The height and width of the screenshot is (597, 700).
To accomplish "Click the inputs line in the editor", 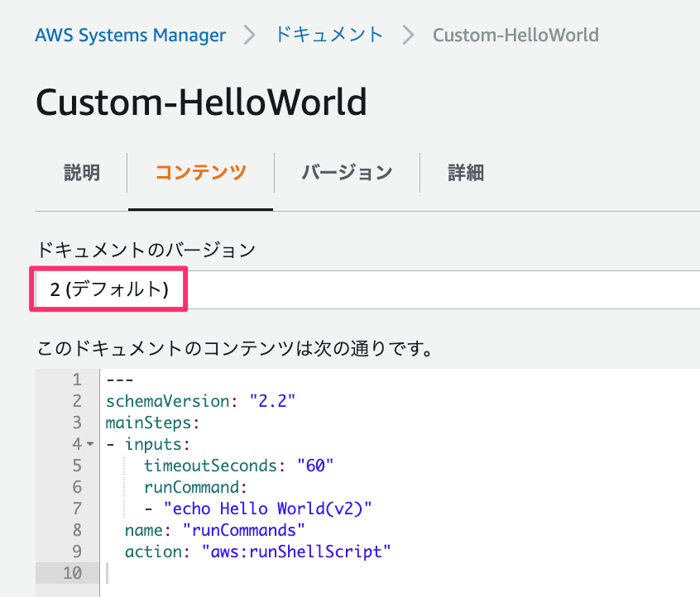I will coord(148,444).
